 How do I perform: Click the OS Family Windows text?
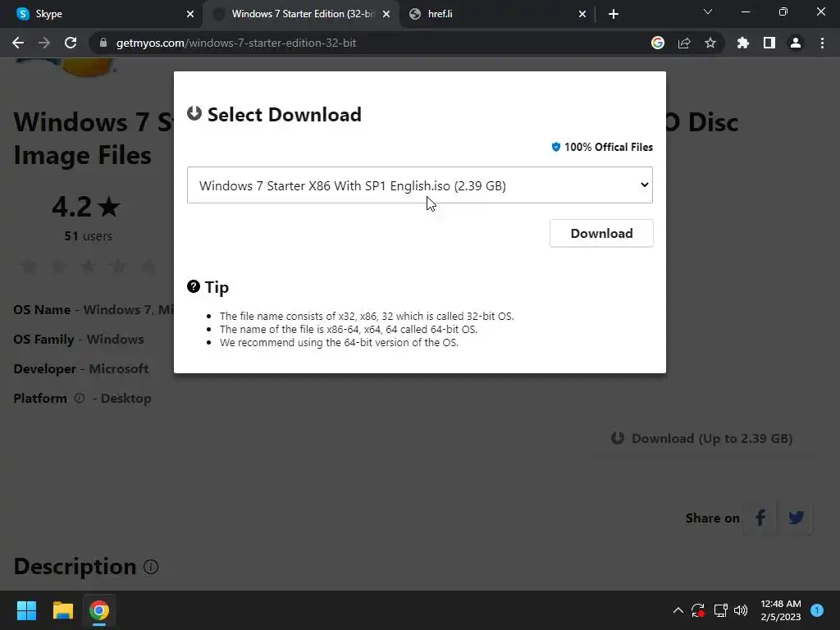79,339
